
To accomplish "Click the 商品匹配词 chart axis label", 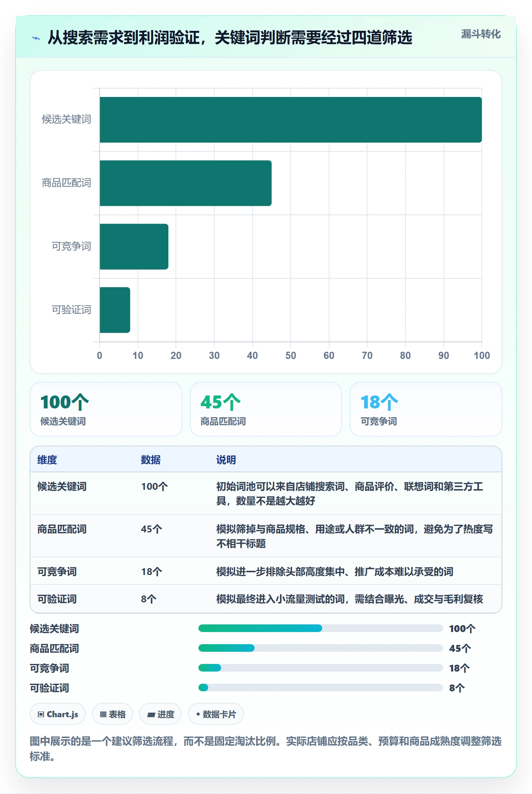I will click(66, 183).
